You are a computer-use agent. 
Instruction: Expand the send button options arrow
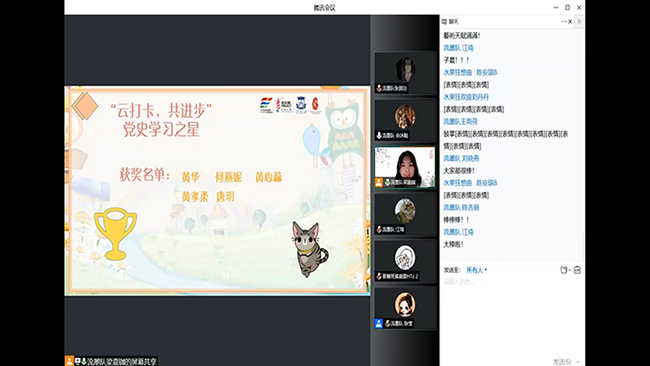(x=578, y=362)
